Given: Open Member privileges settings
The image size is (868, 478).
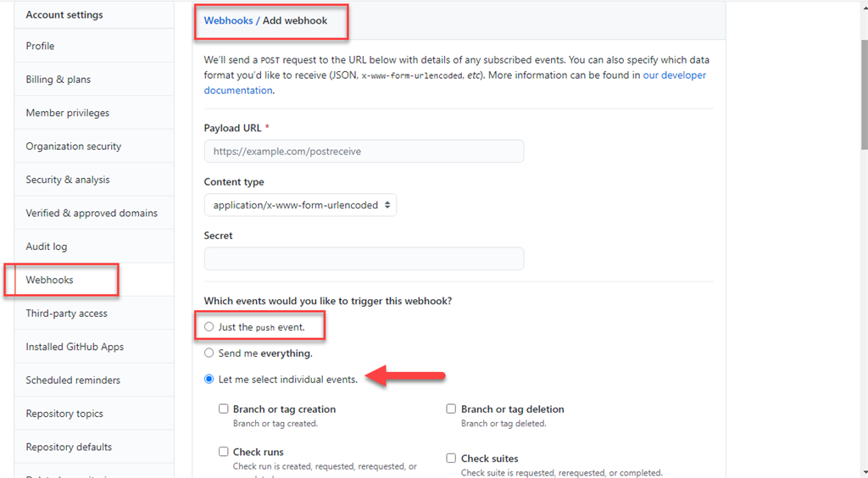Looking at the screenshot, I should (67, 113).
